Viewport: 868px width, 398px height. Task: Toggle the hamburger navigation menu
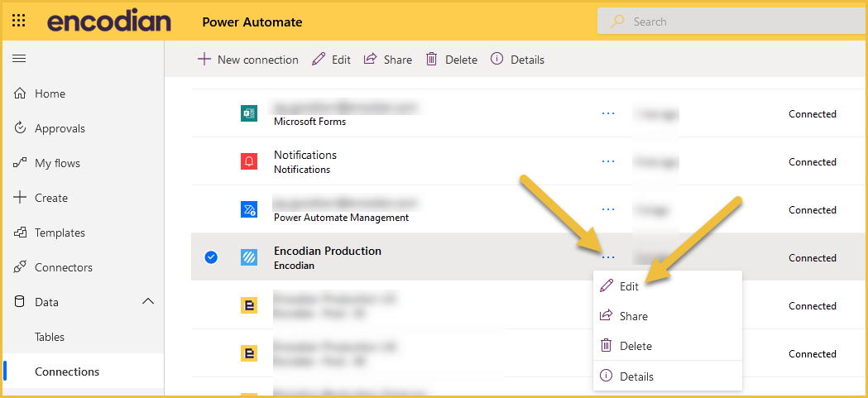click(19, 59)
